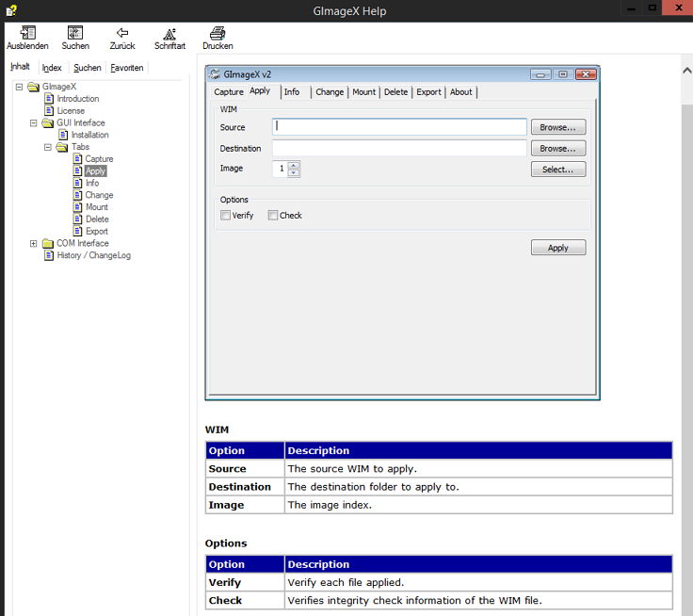Image resolution: width=693 pixels, height=616 pixels.
Task: Click the GImageX book folder icon
Action: 34,87
